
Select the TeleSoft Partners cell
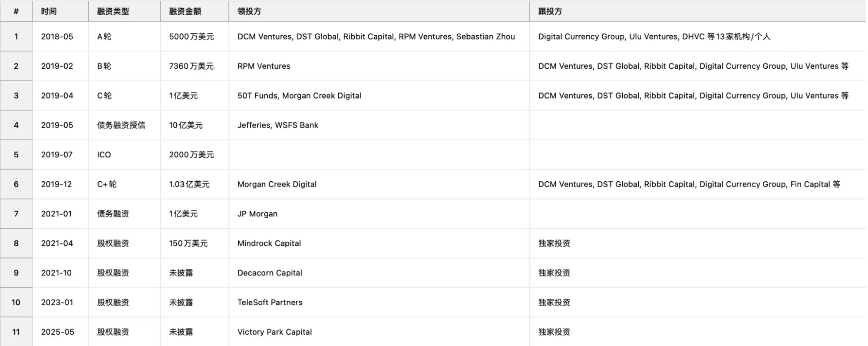[379, 303]
